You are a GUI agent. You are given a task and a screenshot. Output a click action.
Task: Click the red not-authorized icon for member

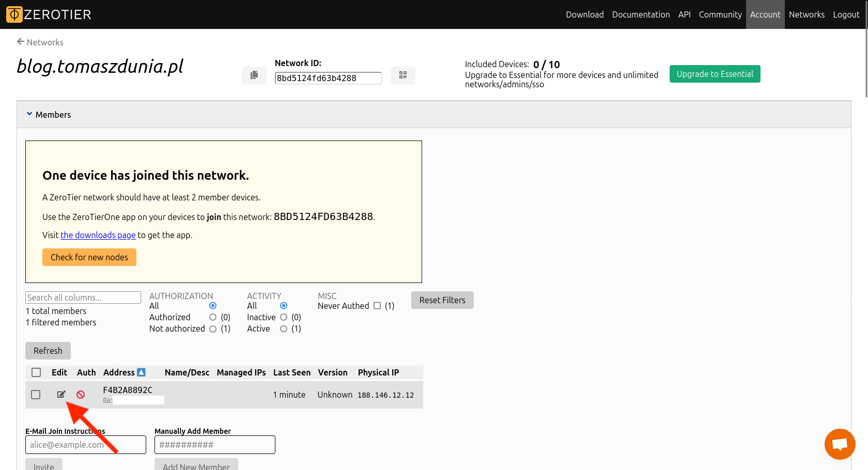[81, 395]
